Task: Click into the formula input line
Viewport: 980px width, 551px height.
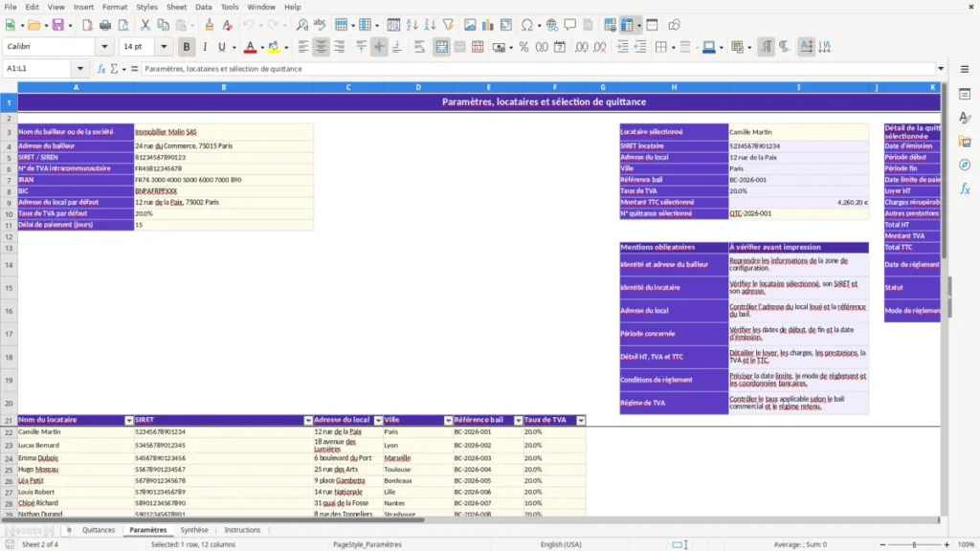Action: tap(538, 69)
